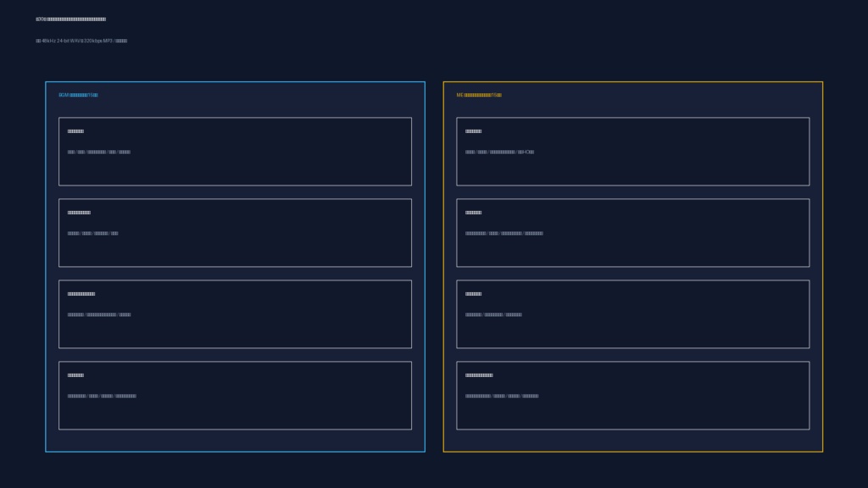The height and width of the screenshot is (488, 868).
Task: Choose the third card in the ME panel
Action: pyautogui.click(x=632, y=314)
